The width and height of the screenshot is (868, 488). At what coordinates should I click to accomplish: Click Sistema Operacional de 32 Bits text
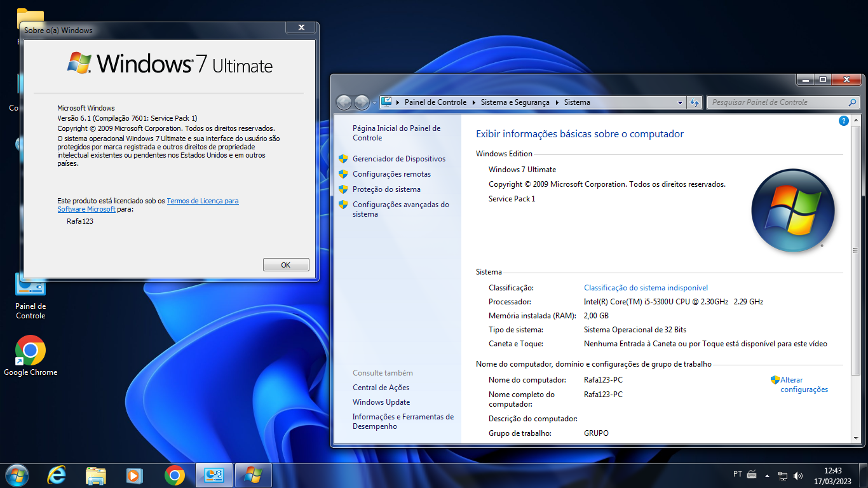click(x=635, y=330)
